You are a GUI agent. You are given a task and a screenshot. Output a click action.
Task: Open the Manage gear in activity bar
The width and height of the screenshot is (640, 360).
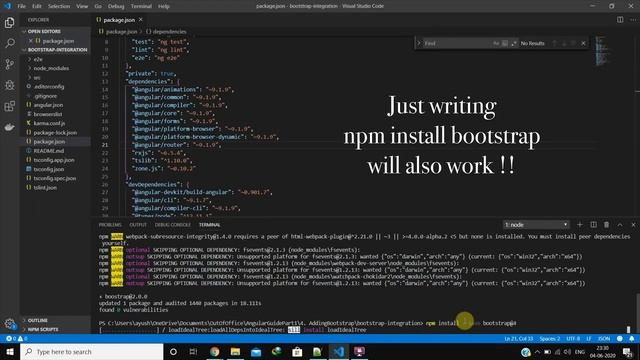[x=9, y=324]
